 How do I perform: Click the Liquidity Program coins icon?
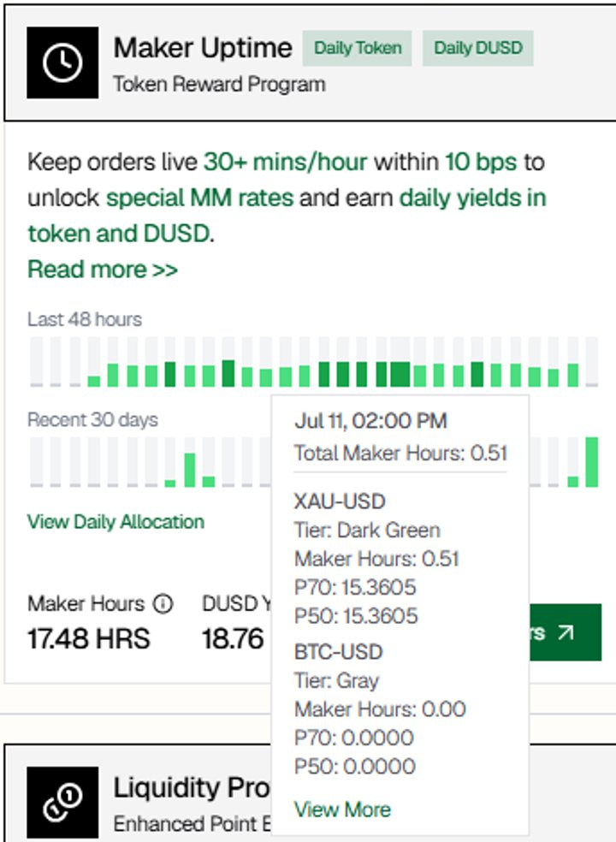(62, 803)
